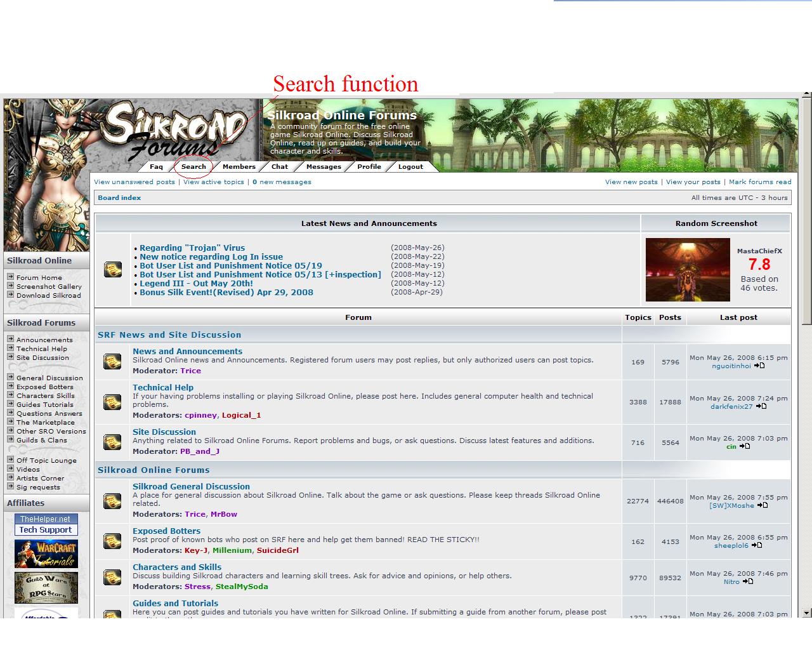Click the Exposed Botters forum icon
The image size is (812, 650).
pyautogui.click(x=112, y=541)
